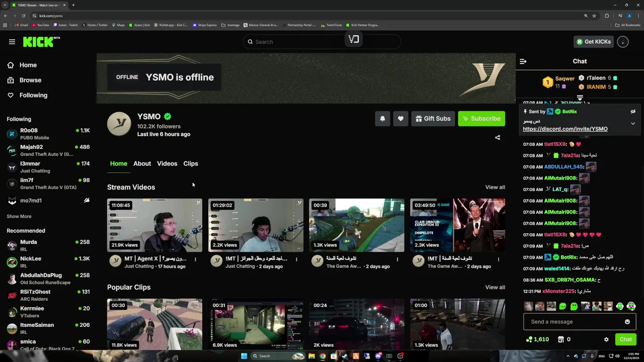Open the 01:00 popular clip thumbnail
Image resolution: width=644 pixels, height=362 pixels.
[457, 324]
